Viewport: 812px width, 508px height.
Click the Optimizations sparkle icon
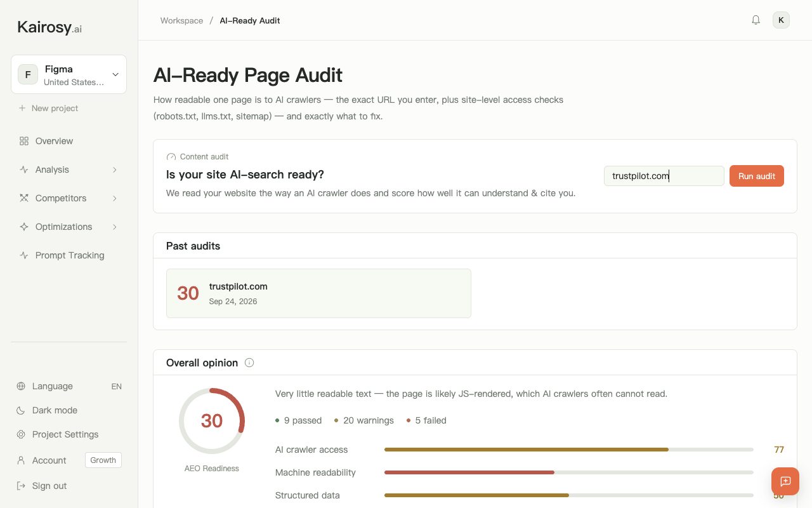(24, 227)
